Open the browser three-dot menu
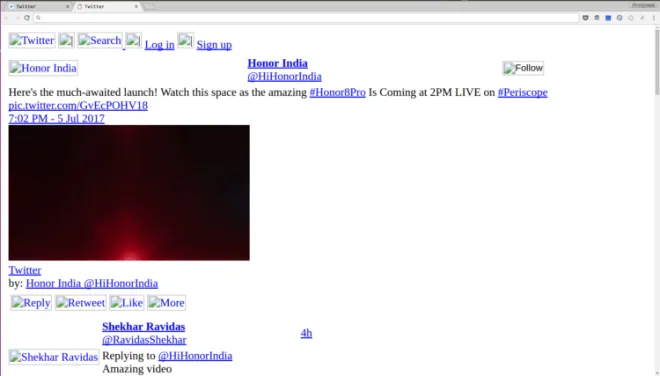This screenshot has height=376, width=660. click(654, 18)
